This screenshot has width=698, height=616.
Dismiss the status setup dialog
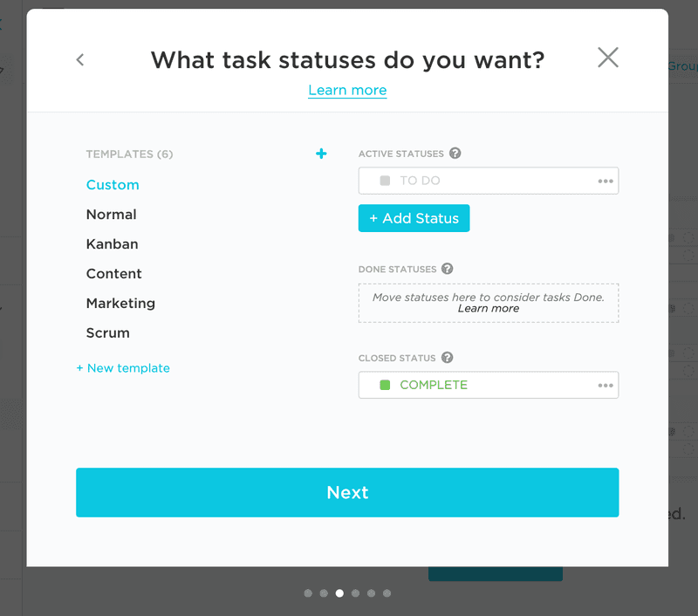607,58
